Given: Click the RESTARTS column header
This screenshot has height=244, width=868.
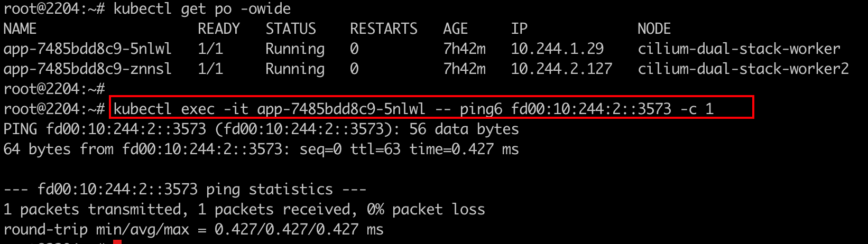Looking at the screenshot, I should click(x=383, y=29).
